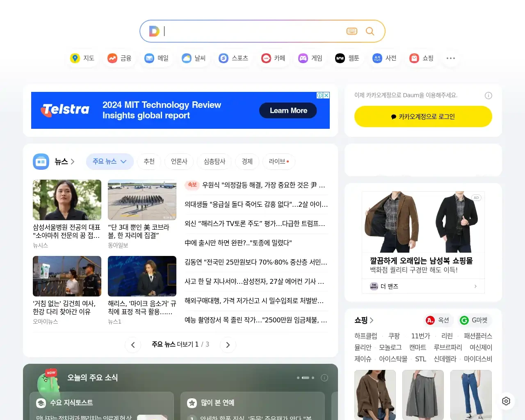Click the 아이스탁몰 shopping link
525x420 pixels.
[393, 359]
